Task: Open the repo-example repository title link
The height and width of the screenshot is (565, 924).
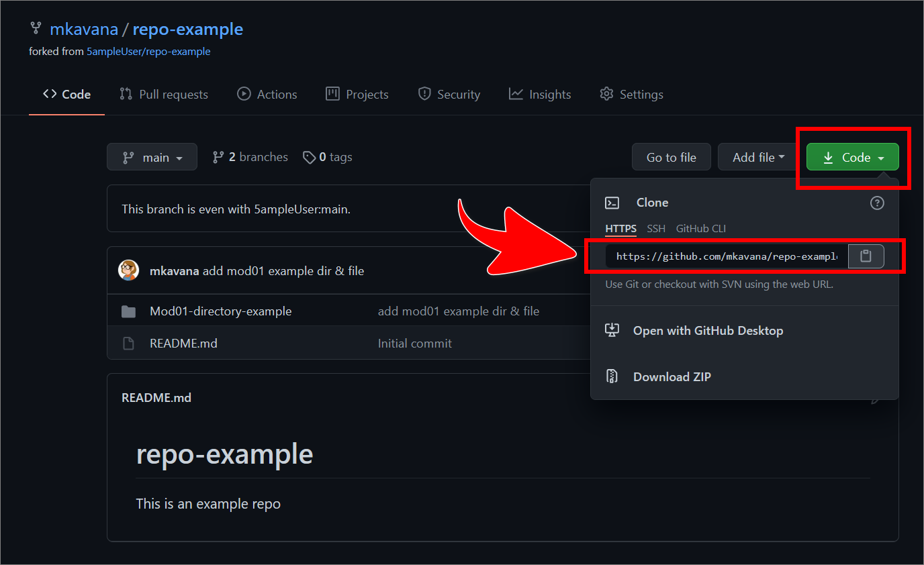Action: click(x=188, y=29)
